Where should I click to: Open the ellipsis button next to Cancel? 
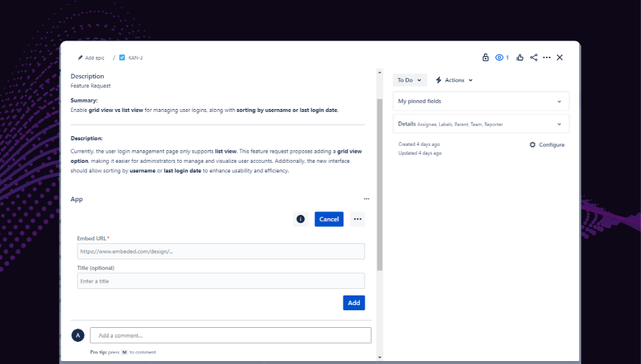(x=357, y=220)
